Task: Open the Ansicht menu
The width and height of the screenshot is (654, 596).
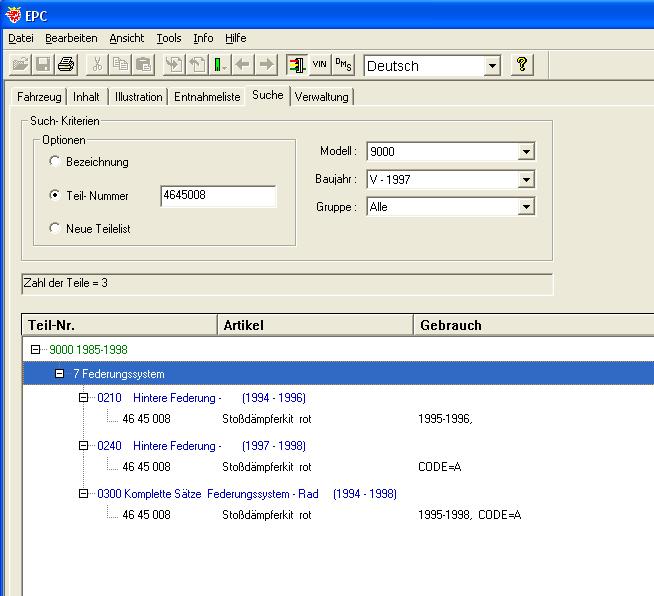Action: pyautogui.click(x=127, y=38)
